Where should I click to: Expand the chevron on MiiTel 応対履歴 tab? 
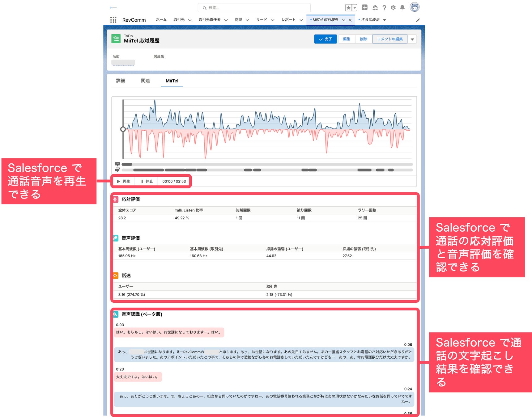343,20
